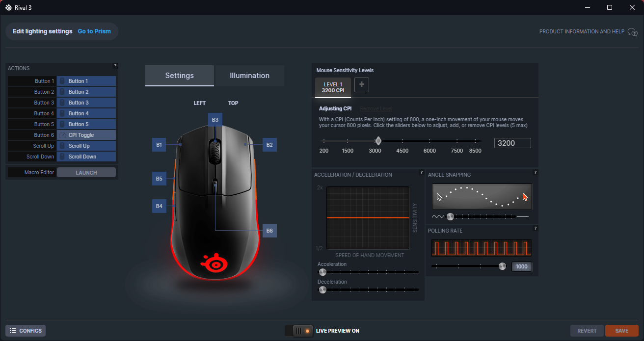Click the Actions panel help question mark

coord(115,66)
